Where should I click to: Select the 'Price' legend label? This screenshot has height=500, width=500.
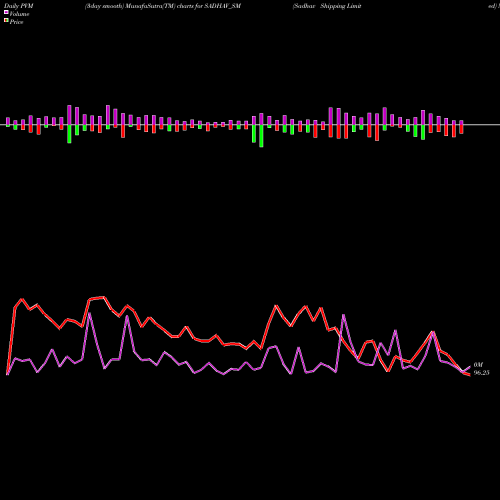[x=16, y=22]
